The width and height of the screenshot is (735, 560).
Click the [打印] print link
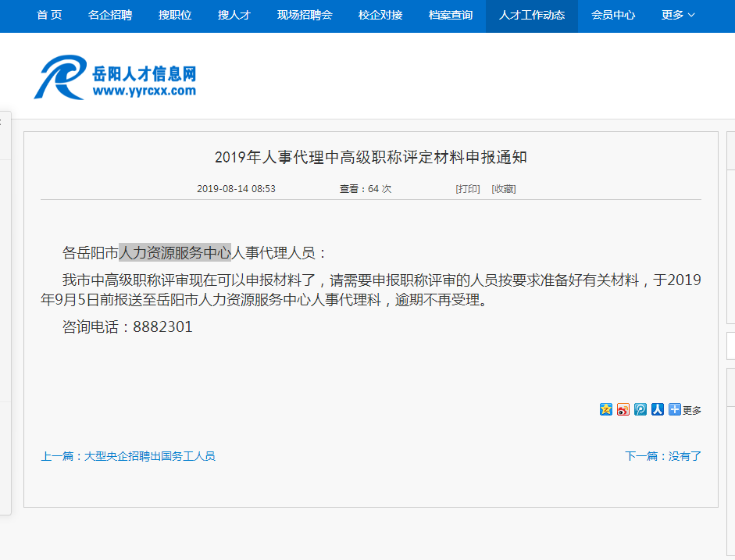(x=468, y=189)
